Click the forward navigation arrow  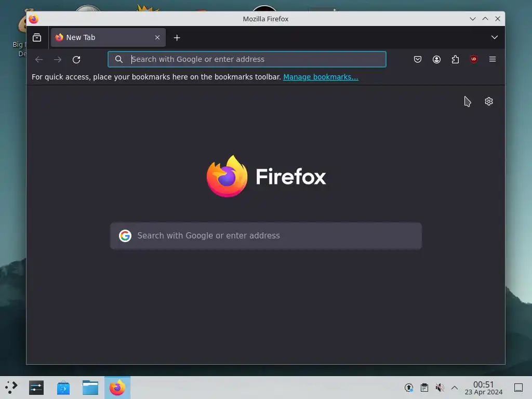[x=58, y=60]
